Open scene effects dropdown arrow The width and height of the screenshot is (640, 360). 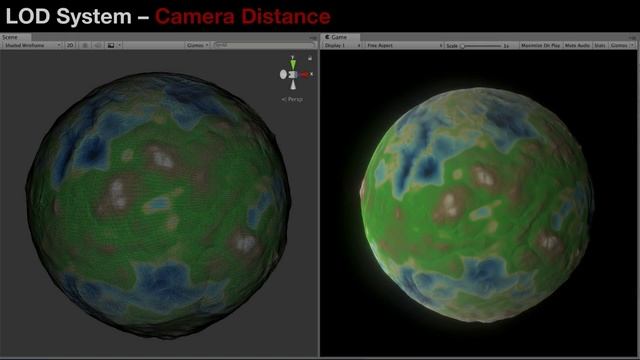[119, 45]
